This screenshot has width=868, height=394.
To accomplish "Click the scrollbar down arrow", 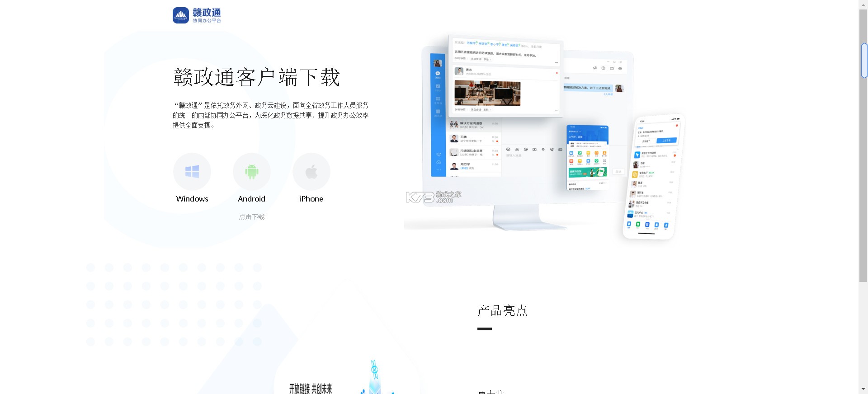I will click(863, 389).
